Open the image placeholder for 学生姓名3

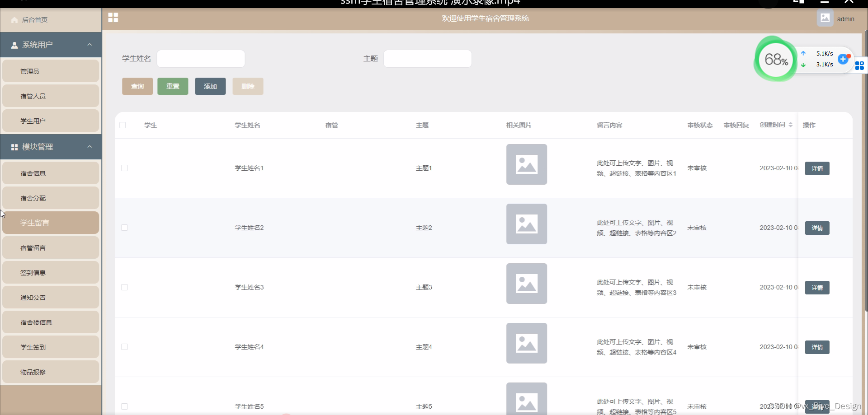[x=527, y=284]
